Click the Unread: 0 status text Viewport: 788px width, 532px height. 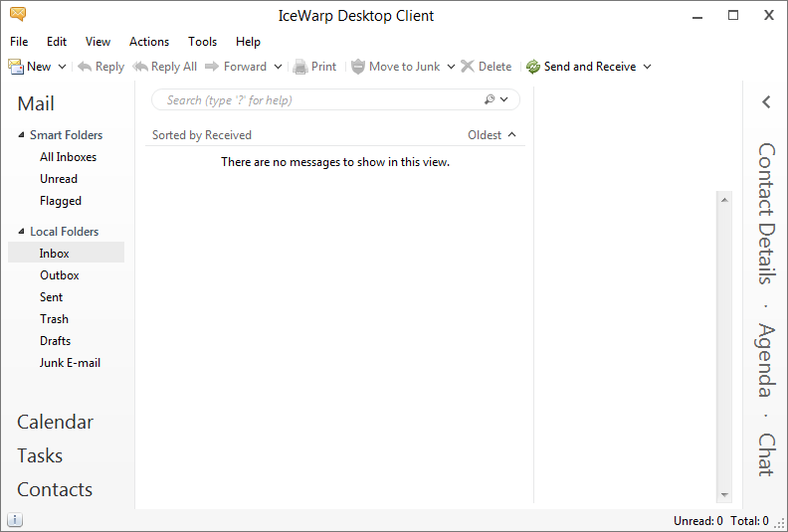coord(698,521)
